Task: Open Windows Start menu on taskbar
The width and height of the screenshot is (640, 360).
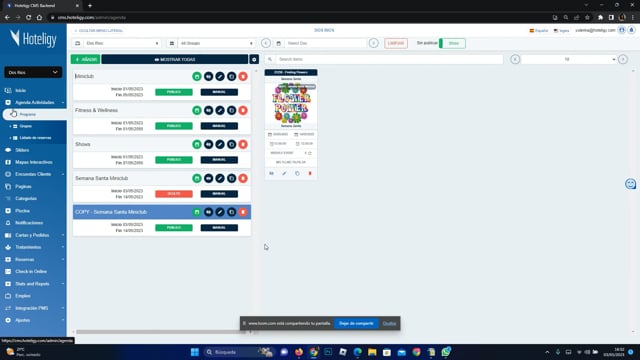Action: point(195,352)
